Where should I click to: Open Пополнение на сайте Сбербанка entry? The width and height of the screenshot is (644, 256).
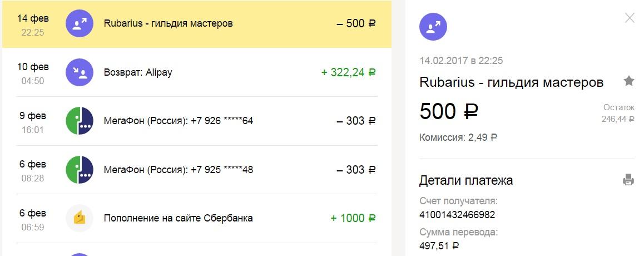(179, 218)
